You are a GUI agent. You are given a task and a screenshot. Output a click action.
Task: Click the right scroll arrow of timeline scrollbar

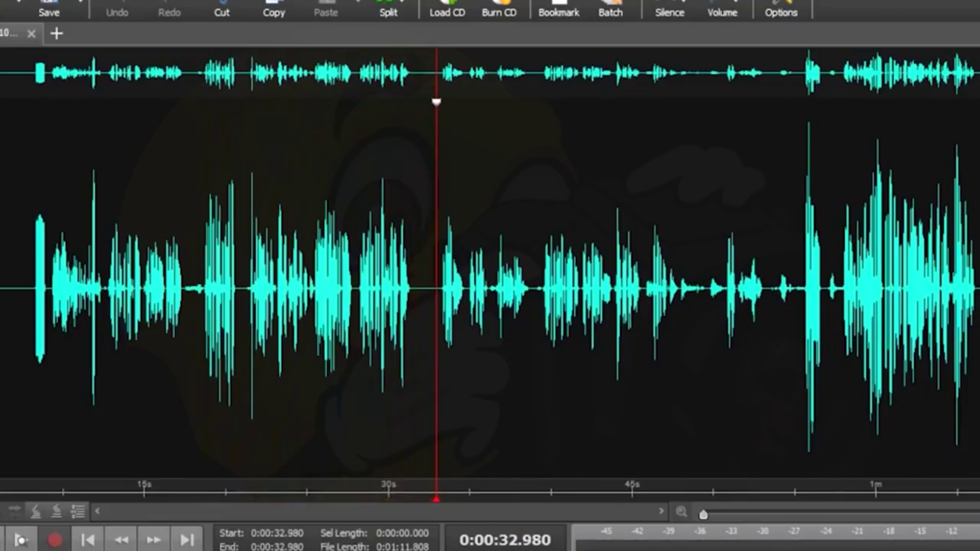coord(661,511)
